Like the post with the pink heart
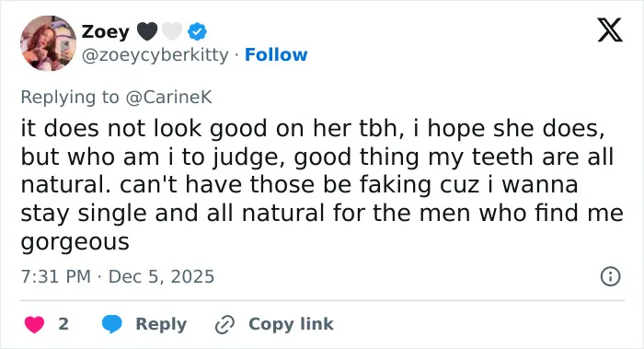This screenshot has width=644, height=349. (x=34, y=324)
